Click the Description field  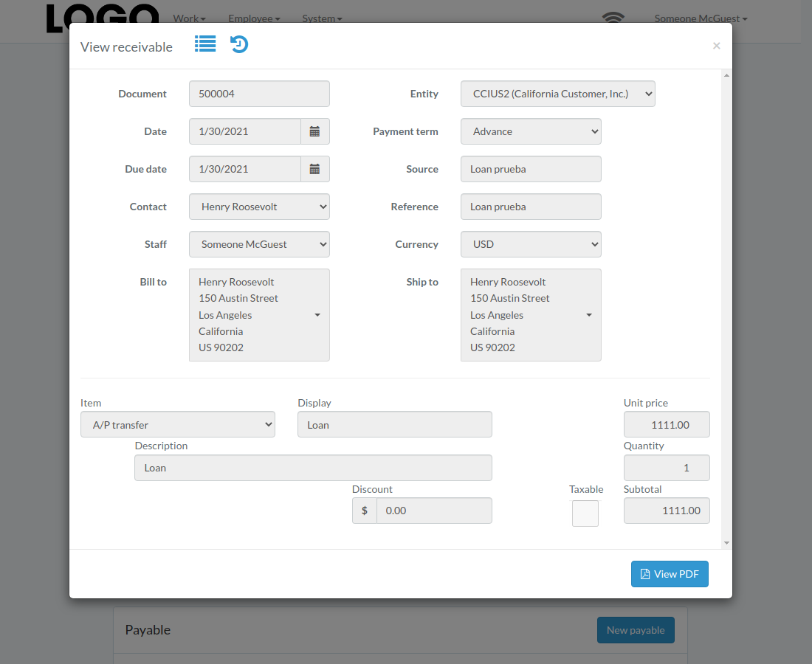[313, 468]
